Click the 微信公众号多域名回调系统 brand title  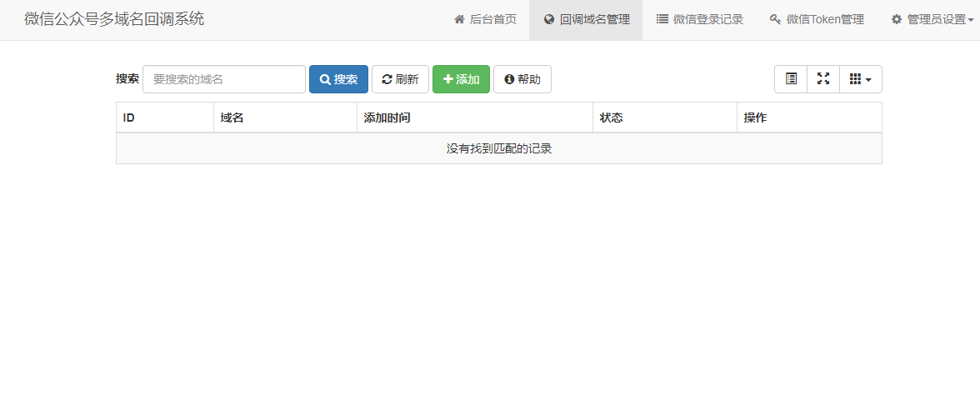click(x=114, y=19)
